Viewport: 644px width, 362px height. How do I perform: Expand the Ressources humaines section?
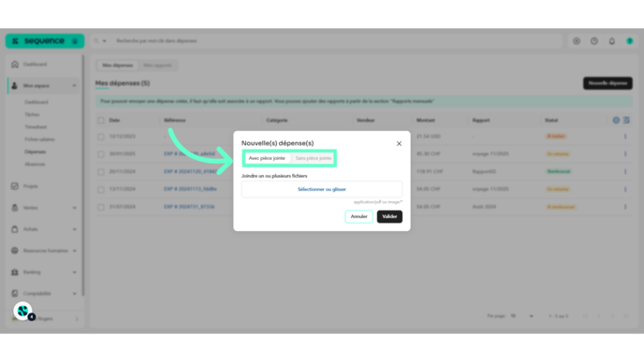tap(74, 251)
